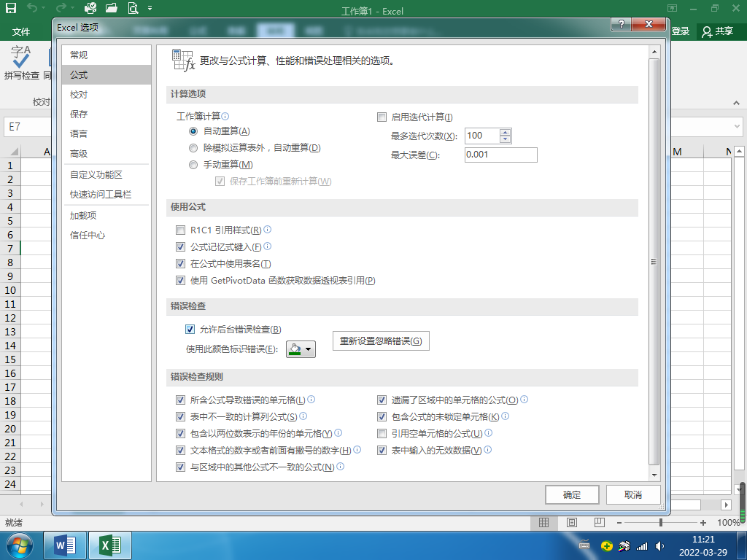Click info icon next to 工作簿计算

click(225, 116)
